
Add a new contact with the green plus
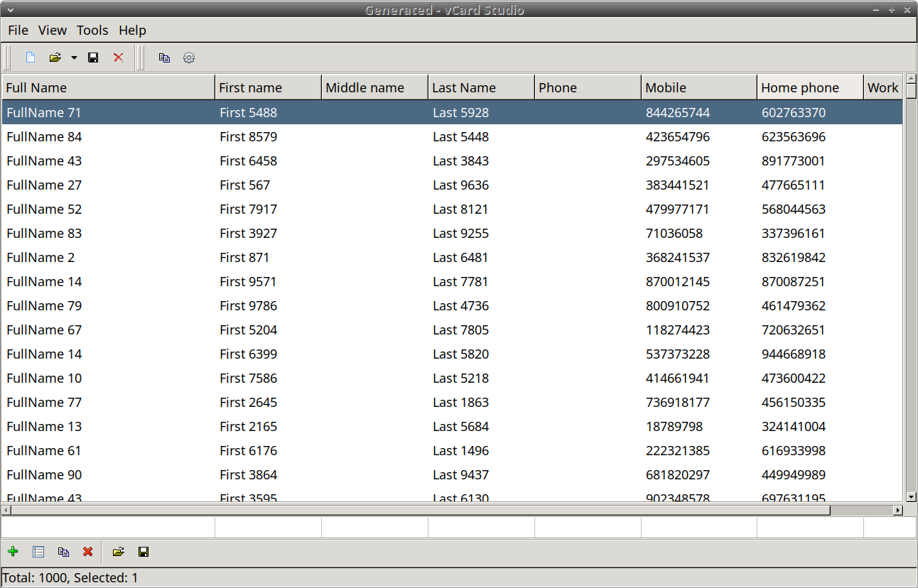(13, 552)
